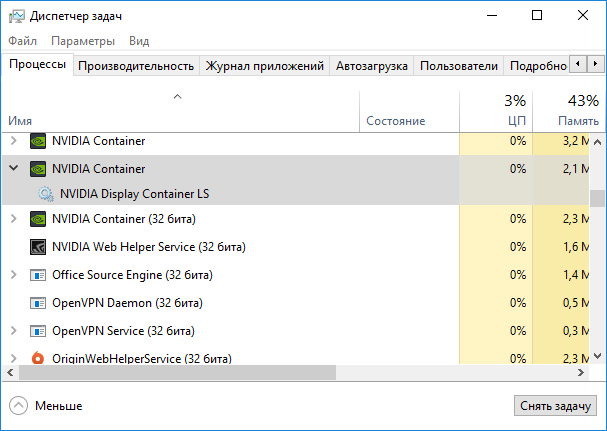This screenshot has height=431, width=607.
Task: Maximize the Диспетчер задач window
Action: [537, 15]
